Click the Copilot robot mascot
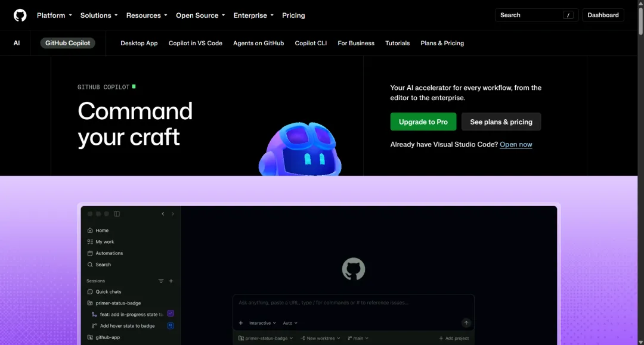This screenshot has width=644, height=345. tap(300, 149)
